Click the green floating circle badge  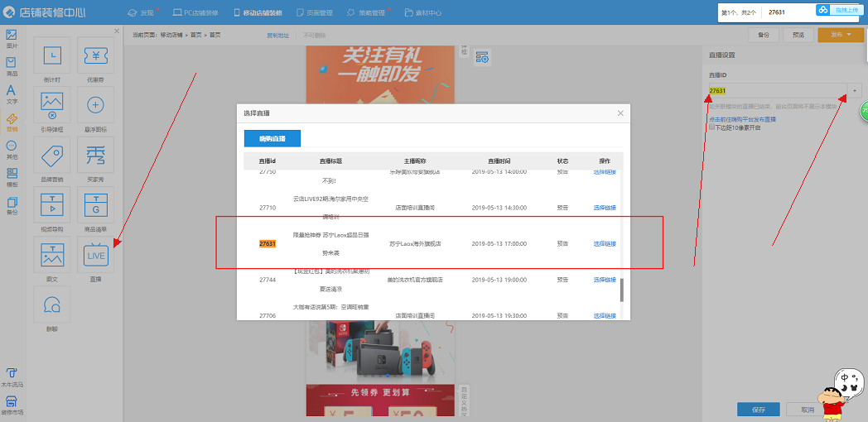[864, 111]
